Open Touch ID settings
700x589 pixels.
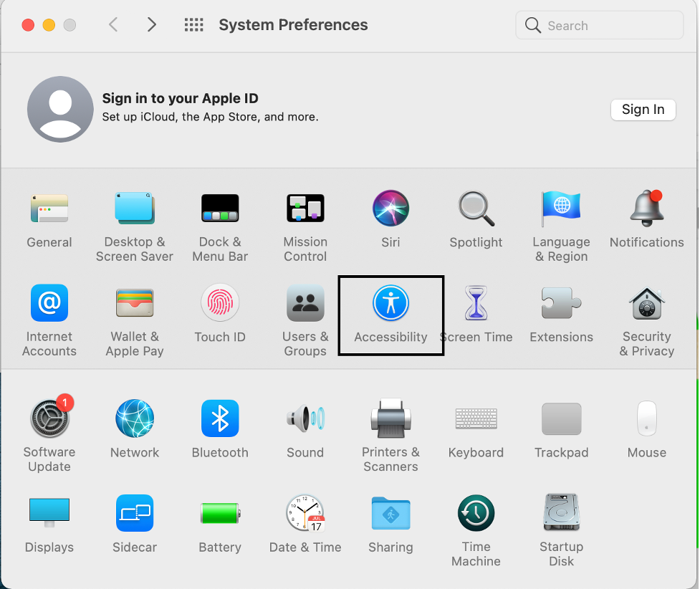(x=220, y=313)
